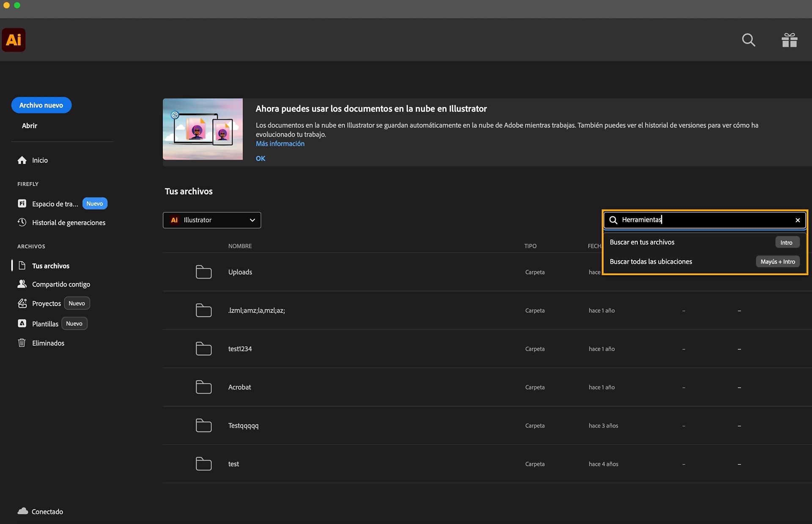This screenshot has height=524, width=812.
Task: Click the Eliminados label in sidebar
Action: click(x=48, y=343)
